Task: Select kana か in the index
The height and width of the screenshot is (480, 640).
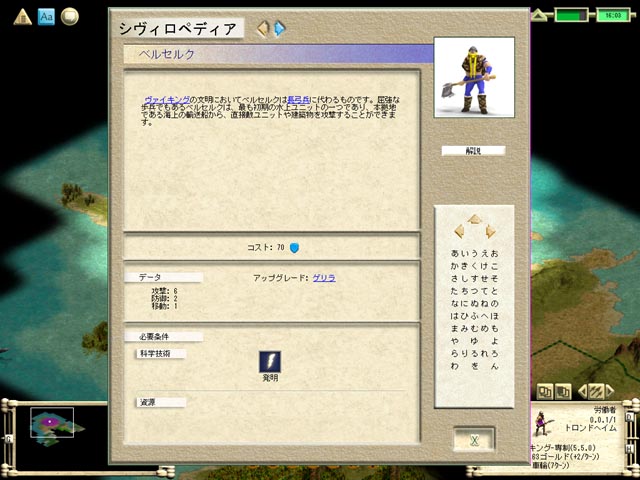Action: click(x=455, y=266)
